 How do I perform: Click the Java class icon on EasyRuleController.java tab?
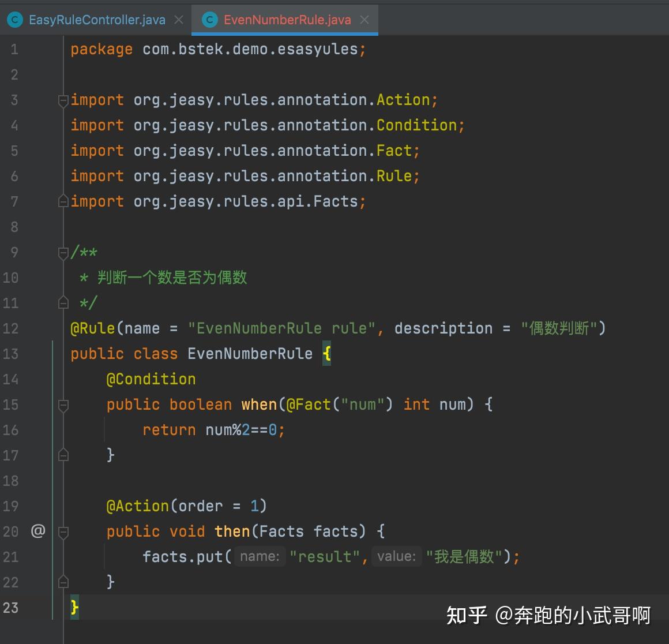tap(14, 19)
